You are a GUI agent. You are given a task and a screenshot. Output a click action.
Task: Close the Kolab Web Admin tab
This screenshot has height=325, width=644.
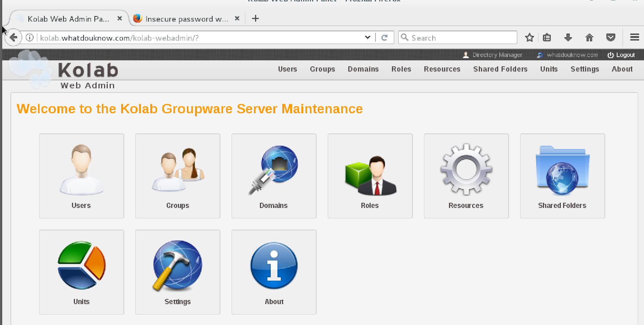pyautogui.click(x=120, y=18)
